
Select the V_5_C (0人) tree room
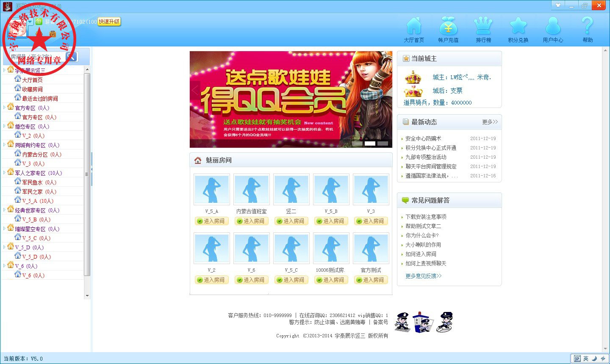point(36,238)
